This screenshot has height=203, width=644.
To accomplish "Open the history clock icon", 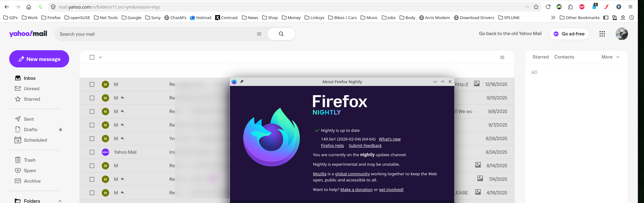I will click(632, 18).
